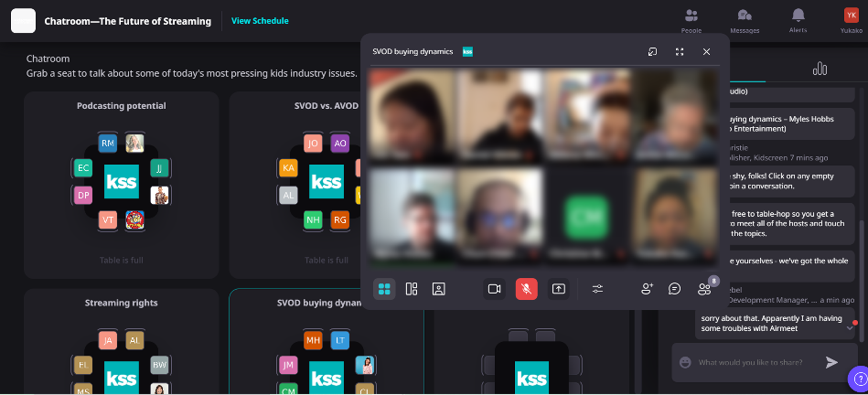The height and width of the screenshot is (395, 868).
Task: Select NH seat at SVOD vs. AVOD table
Action: [313, 220]
